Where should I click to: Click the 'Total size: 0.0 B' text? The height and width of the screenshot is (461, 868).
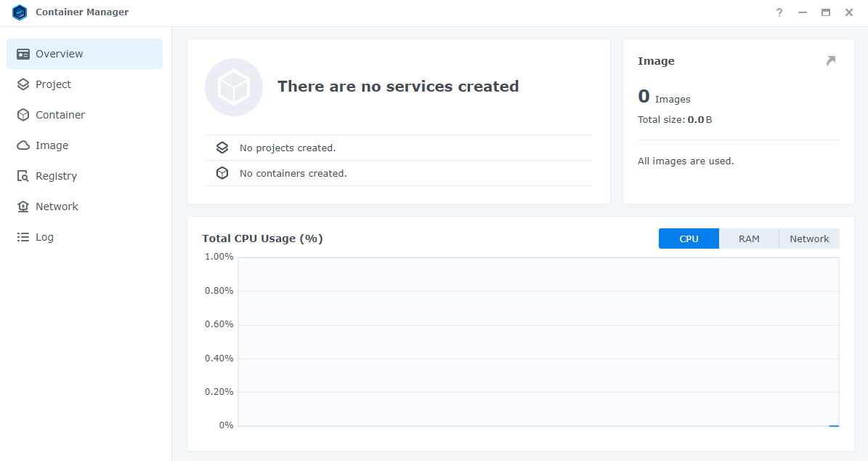point(675,120)
